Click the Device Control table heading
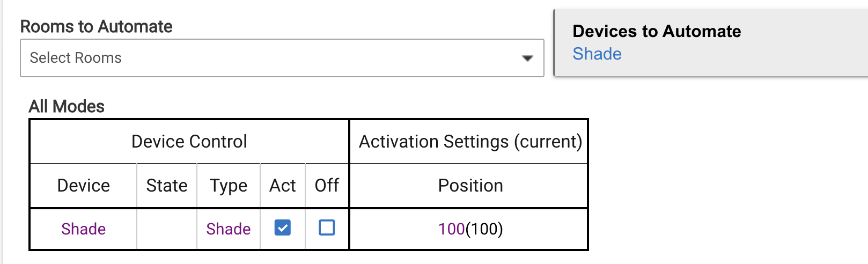The width and height of the screenshot is (868, 264). (189, 142)
